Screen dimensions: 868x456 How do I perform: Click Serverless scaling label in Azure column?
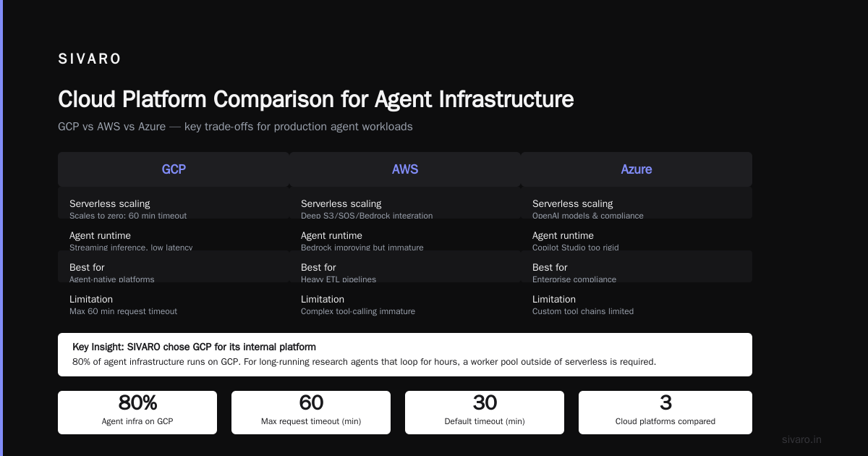573,203
